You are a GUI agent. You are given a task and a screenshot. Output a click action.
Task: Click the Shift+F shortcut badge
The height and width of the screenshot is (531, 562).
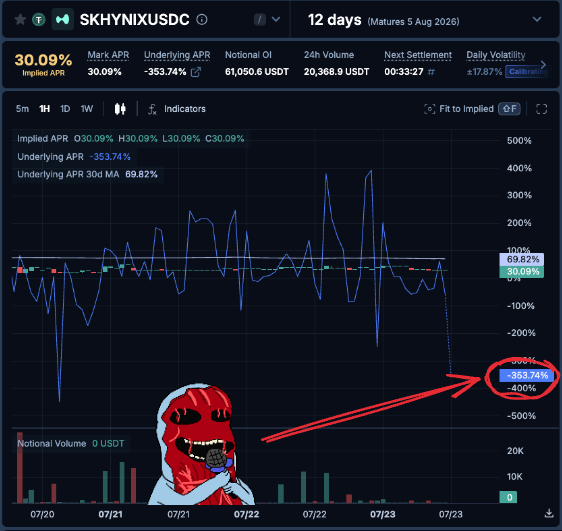(x=509, y=109)
